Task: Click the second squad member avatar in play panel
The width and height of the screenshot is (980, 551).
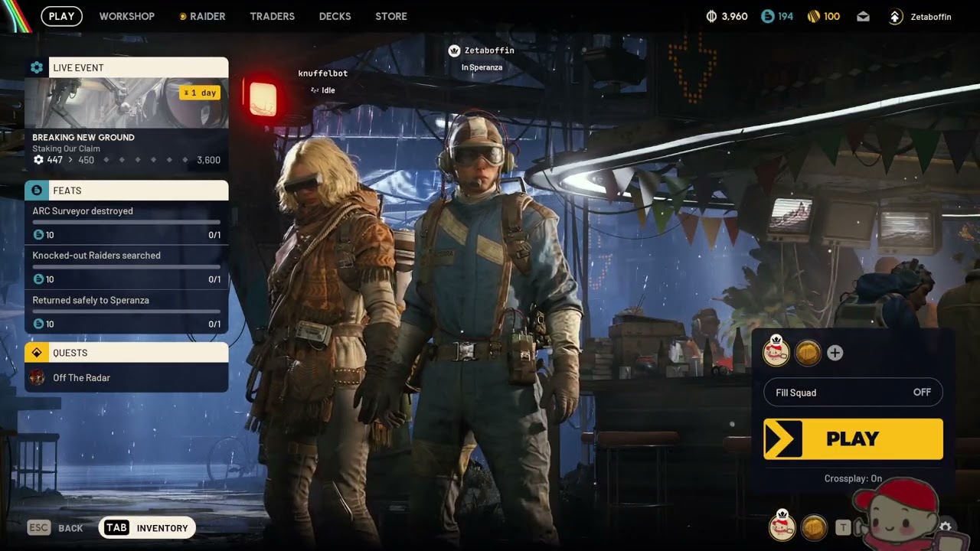Action: (808, 353)
